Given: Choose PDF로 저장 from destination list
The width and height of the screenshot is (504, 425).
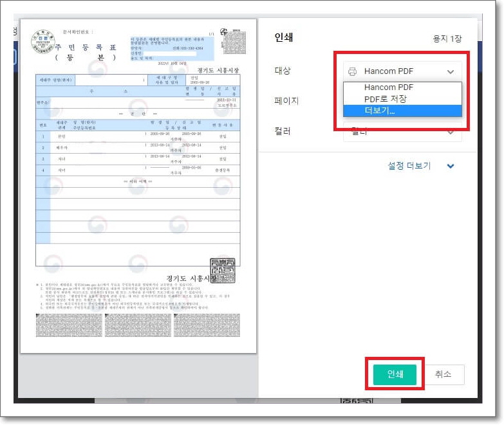Looking at the screenshot, I should pos(402,99).
